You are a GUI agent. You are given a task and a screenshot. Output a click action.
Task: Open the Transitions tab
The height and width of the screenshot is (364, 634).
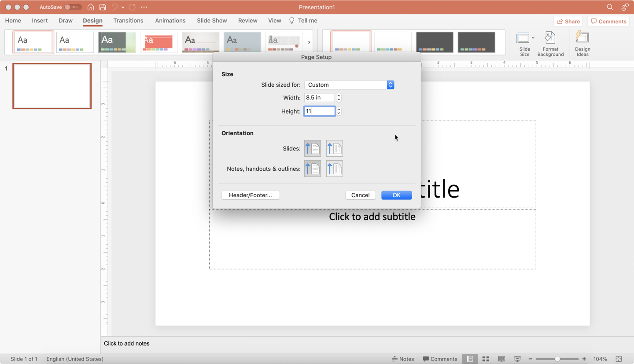click(128, 21)
